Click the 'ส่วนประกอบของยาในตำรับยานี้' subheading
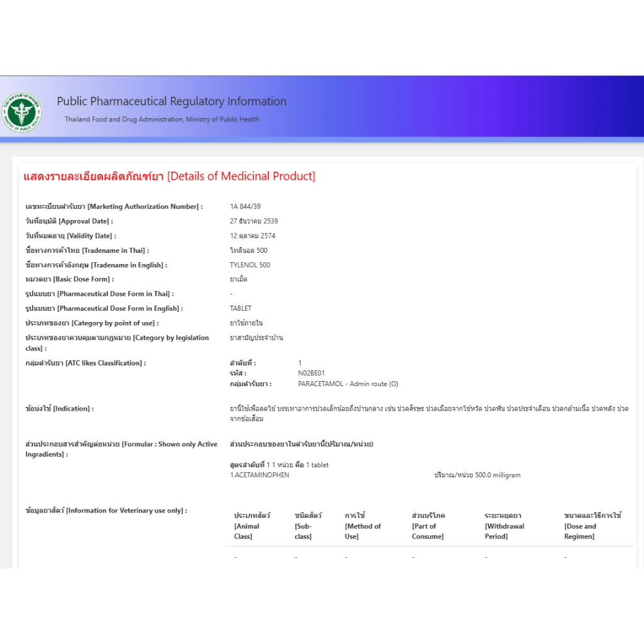The image size is (644, 644). pyautogui.click(x=301, y=444)
